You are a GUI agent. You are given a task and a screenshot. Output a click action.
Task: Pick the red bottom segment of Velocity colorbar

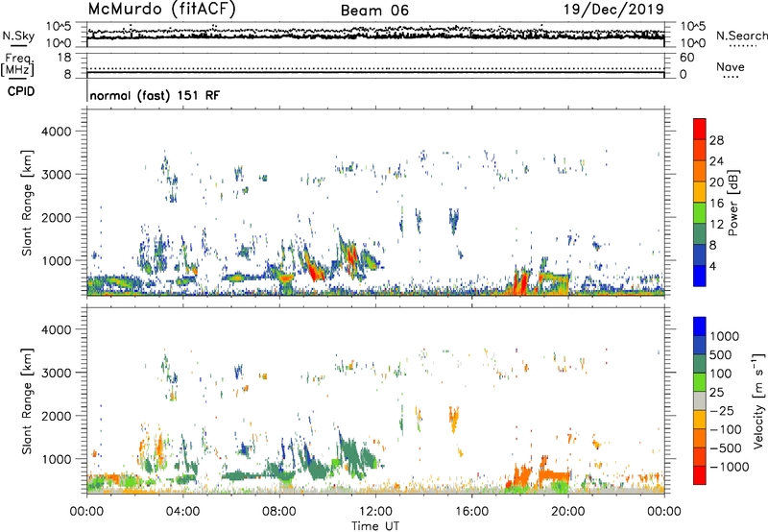pyautogui.click(x=700, y=475)
